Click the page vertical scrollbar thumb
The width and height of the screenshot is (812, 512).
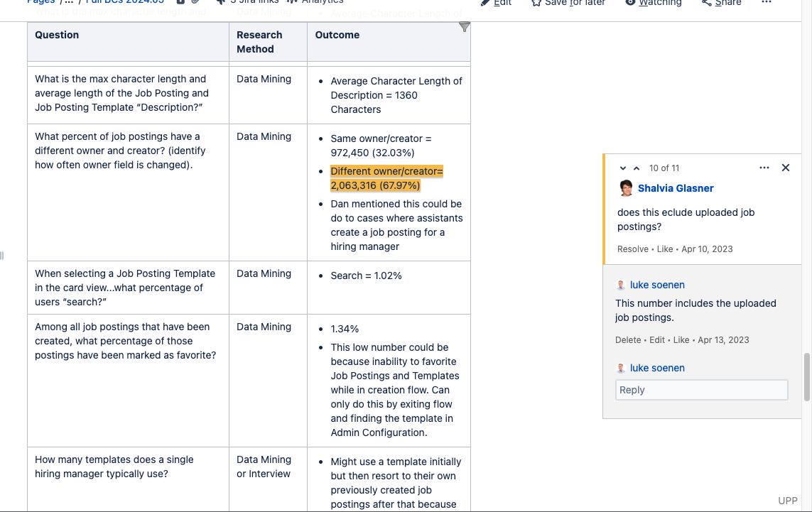point(806,377)
